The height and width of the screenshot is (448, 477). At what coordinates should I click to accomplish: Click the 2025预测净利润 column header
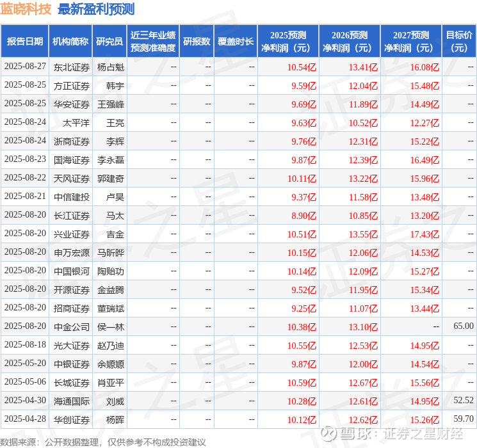tap(288, 42)
